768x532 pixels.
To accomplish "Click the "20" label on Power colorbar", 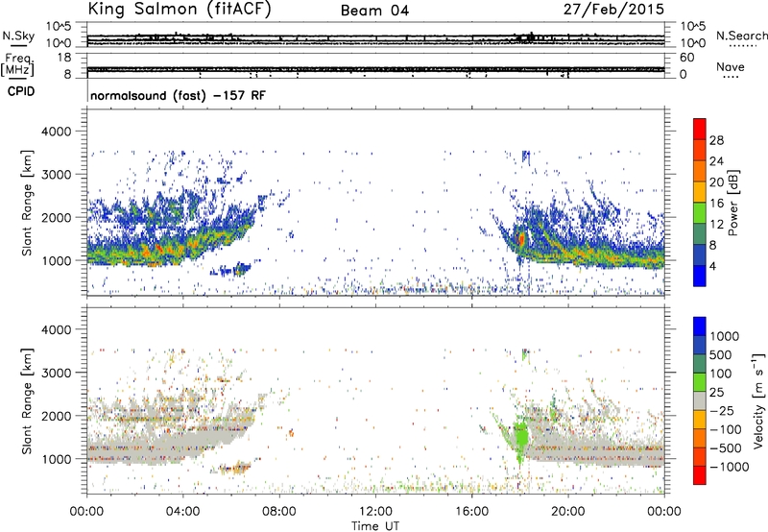I will [716, 182].
